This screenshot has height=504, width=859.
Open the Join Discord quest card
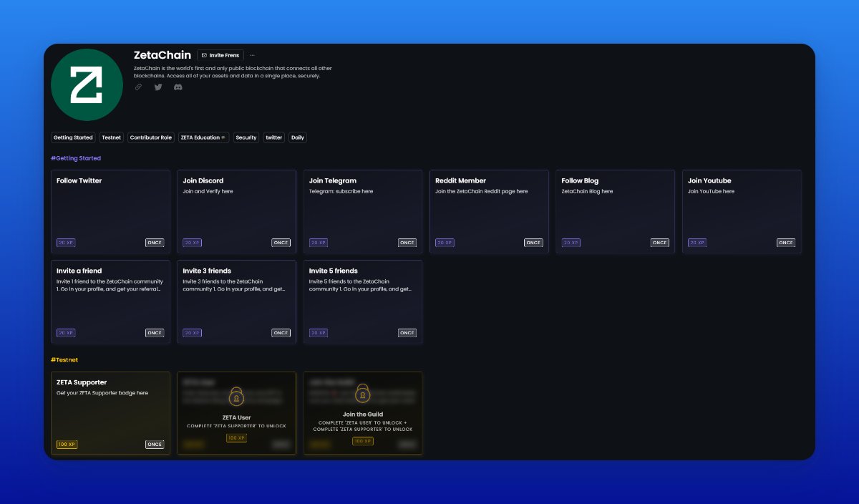pos(237,211)
